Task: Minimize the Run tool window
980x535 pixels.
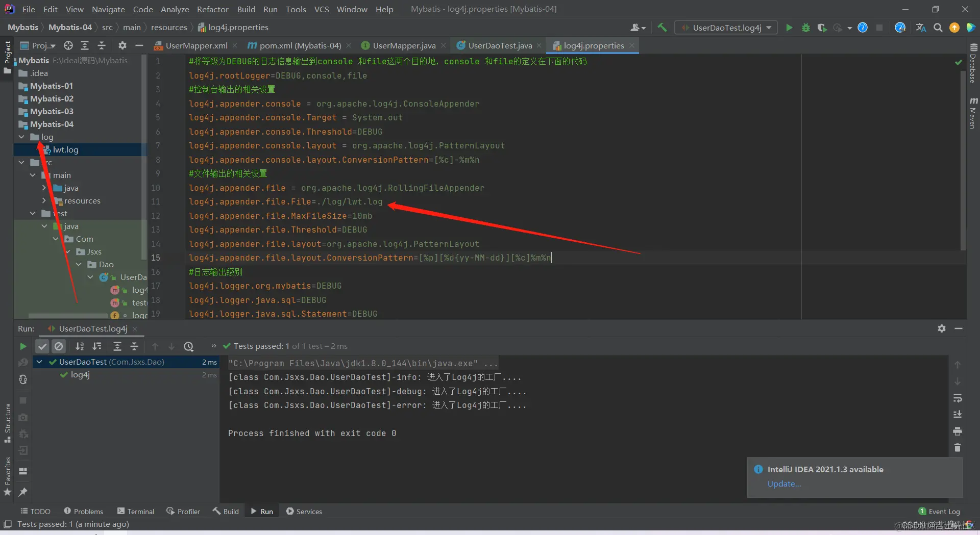Action: (959, 328)
